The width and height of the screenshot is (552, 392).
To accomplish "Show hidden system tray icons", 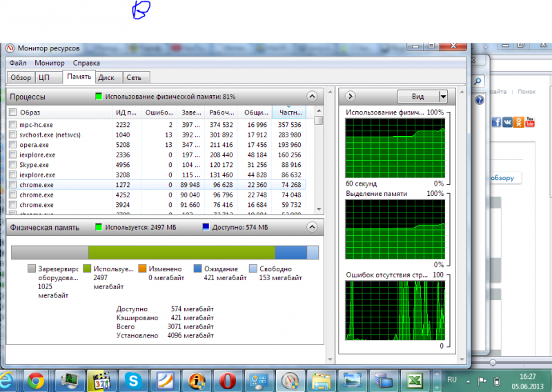I will [468, 381].
